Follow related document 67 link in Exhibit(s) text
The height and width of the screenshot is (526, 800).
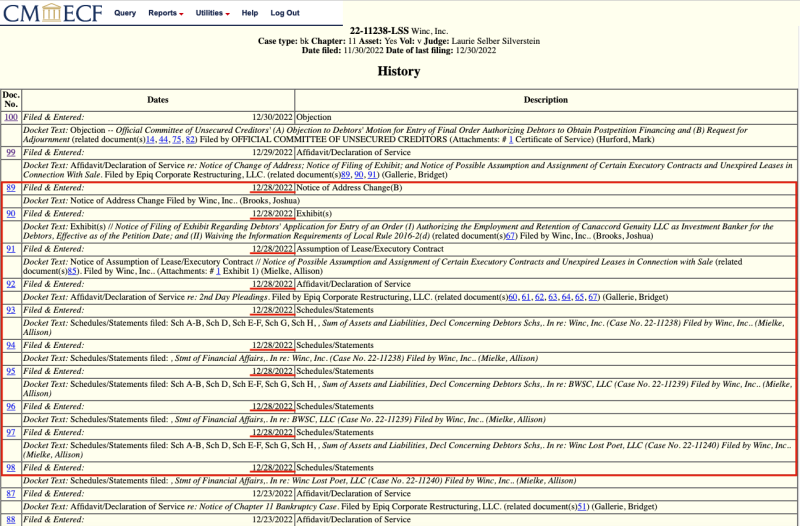[x=511, y=236]
